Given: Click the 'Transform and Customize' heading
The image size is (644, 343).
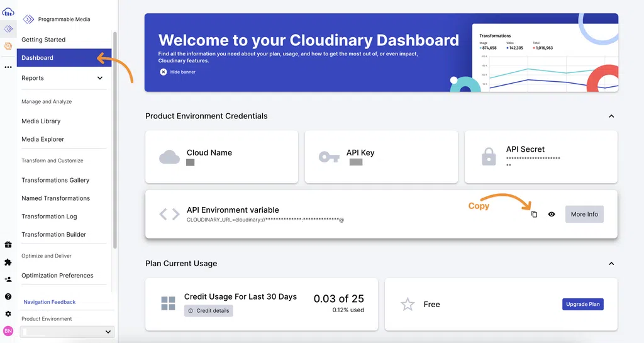Looking at the screenshot, I should tap(52, 160).
